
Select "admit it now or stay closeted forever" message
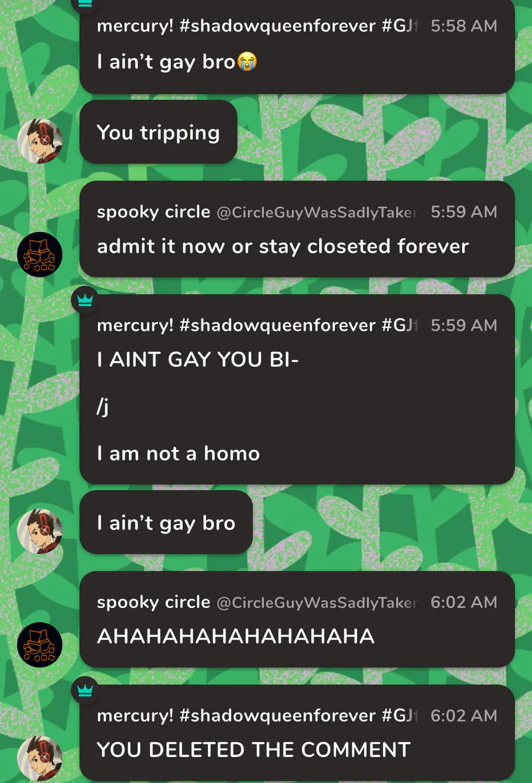tap(283, 247)
